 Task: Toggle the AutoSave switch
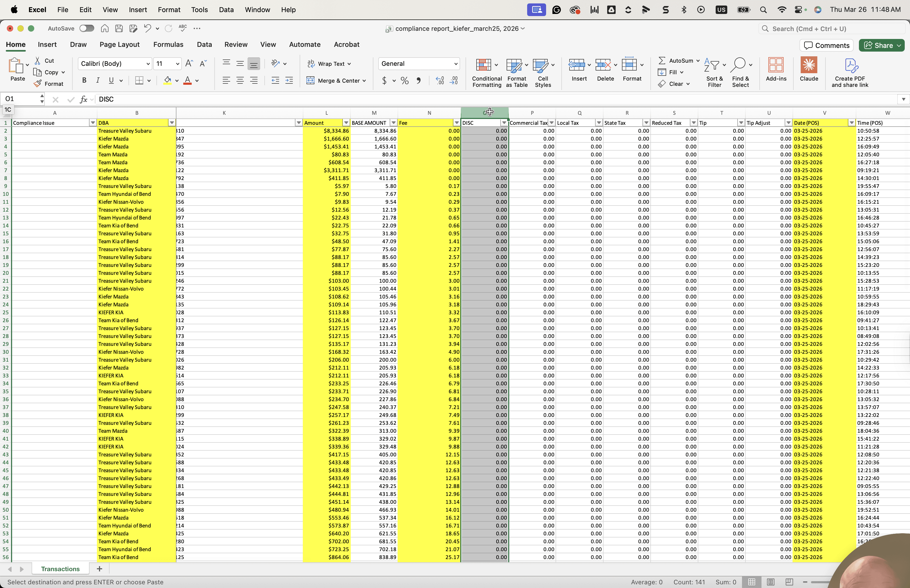pos(87,28)
